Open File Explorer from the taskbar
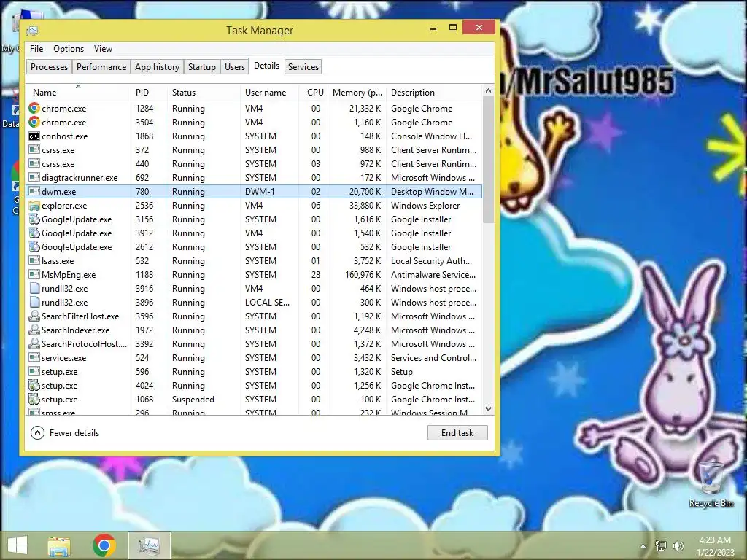The width and height of the screenshot is (747, 560). pyautogui.click(x=59, y=545)
